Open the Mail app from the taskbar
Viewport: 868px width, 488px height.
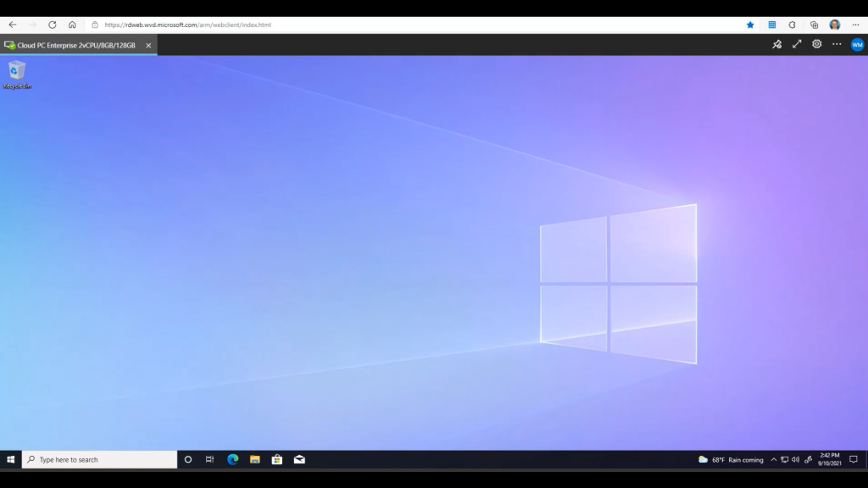(299, 459)
